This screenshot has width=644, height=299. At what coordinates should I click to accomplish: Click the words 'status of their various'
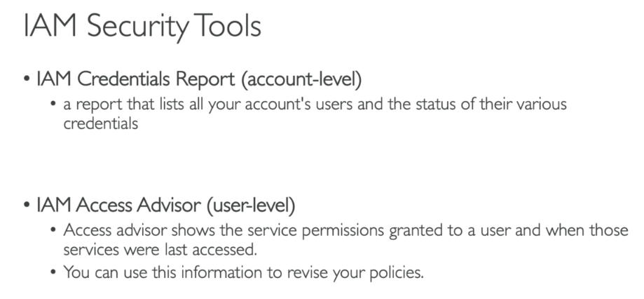click(491, 104)
